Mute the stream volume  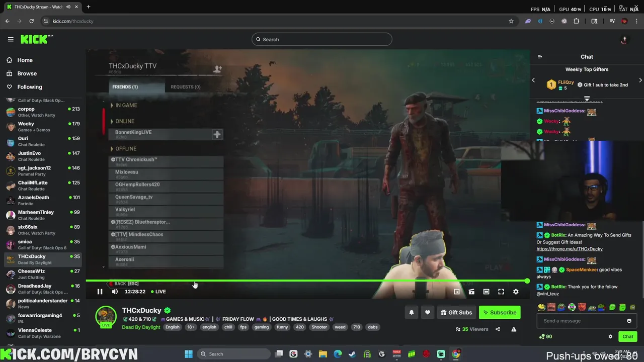click(x=115, y=292)
